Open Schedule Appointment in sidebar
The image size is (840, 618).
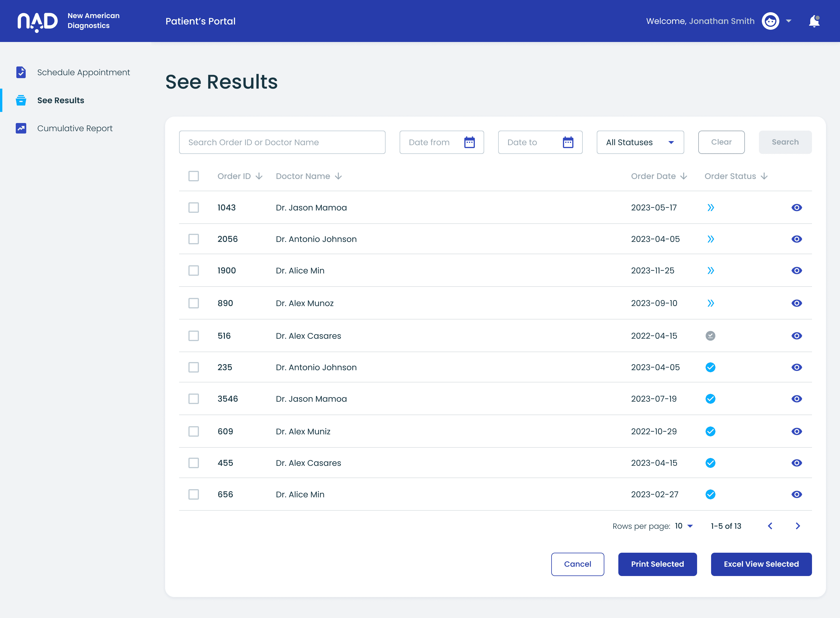click(x=73, y=72)
